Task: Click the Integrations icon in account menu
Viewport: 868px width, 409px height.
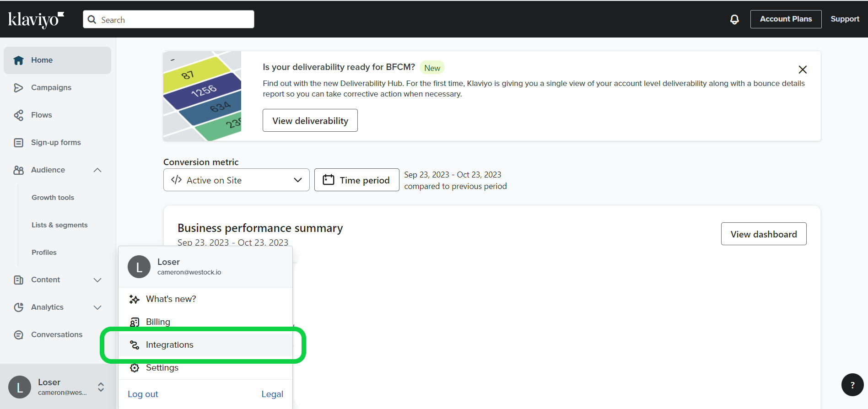Action: point(134,345)
